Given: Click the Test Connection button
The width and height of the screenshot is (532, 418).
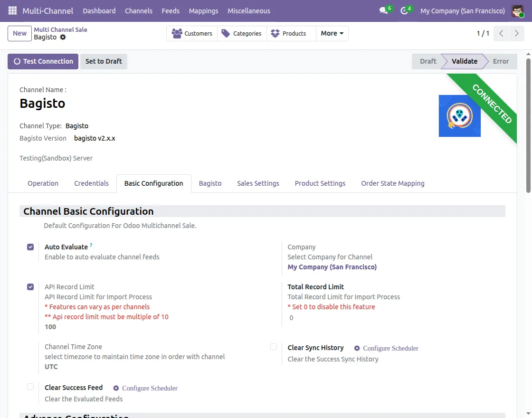Looking at the screenshot, I should [43, 61].
